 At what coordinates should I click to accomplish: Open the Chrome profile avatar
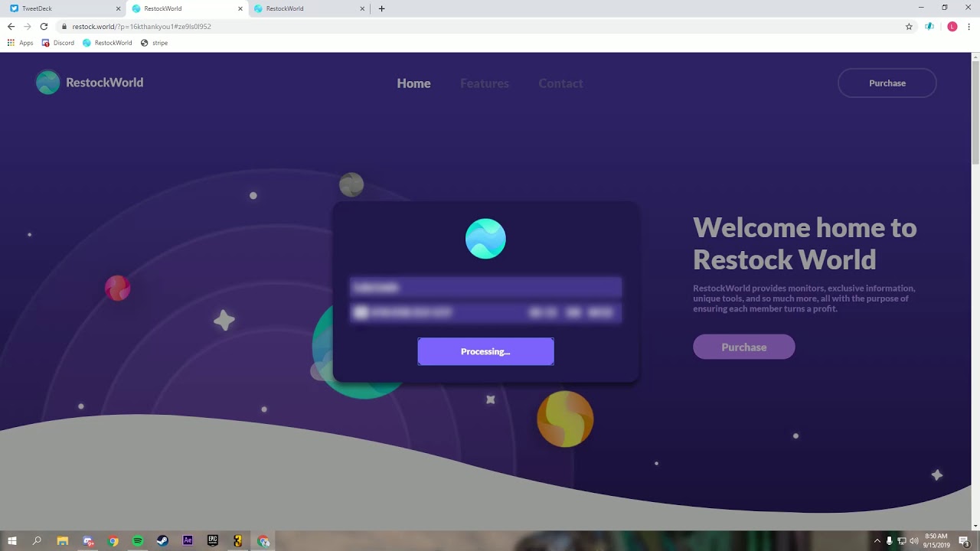coord(952,26)
